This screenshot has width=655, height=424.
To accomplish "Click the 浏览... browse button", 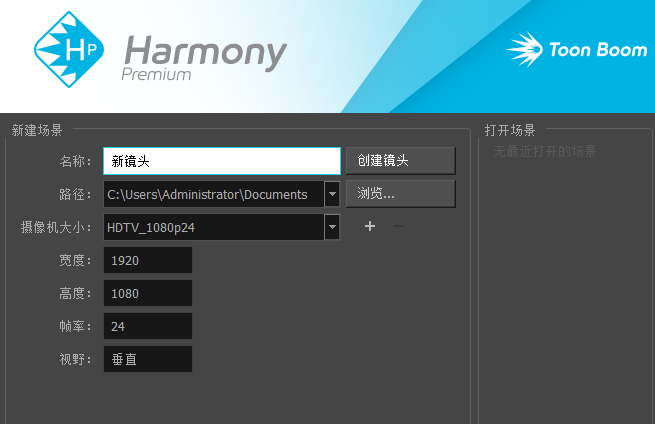I will point(400,193).
